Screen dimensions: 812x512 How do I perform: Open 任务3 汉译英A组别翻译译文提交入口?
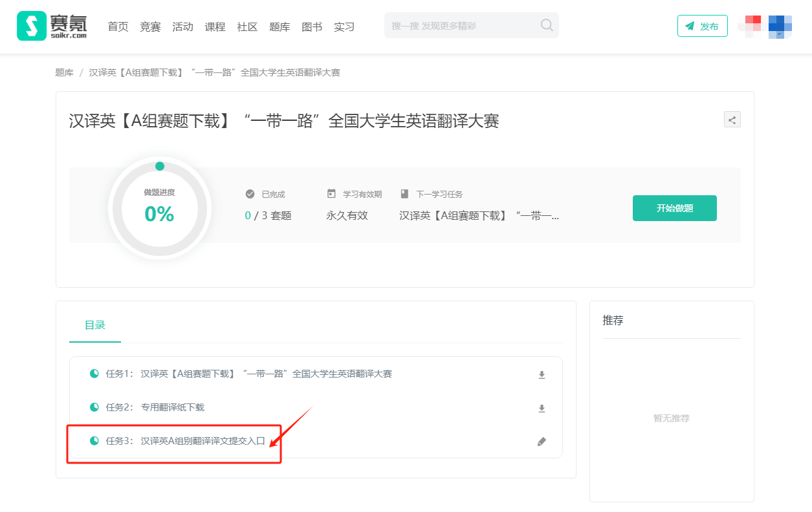pyautogui.click(x=203, y=441)
